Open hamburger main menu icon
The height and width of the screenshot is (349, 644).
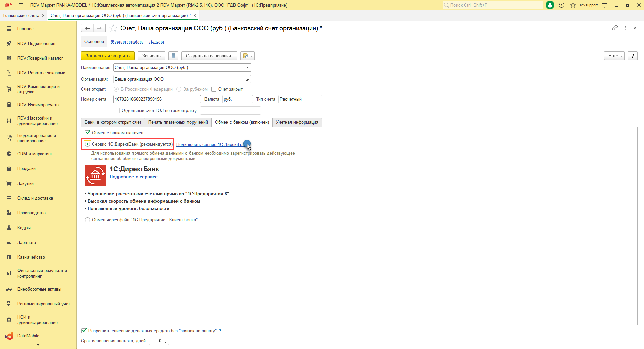coord(21,5)
